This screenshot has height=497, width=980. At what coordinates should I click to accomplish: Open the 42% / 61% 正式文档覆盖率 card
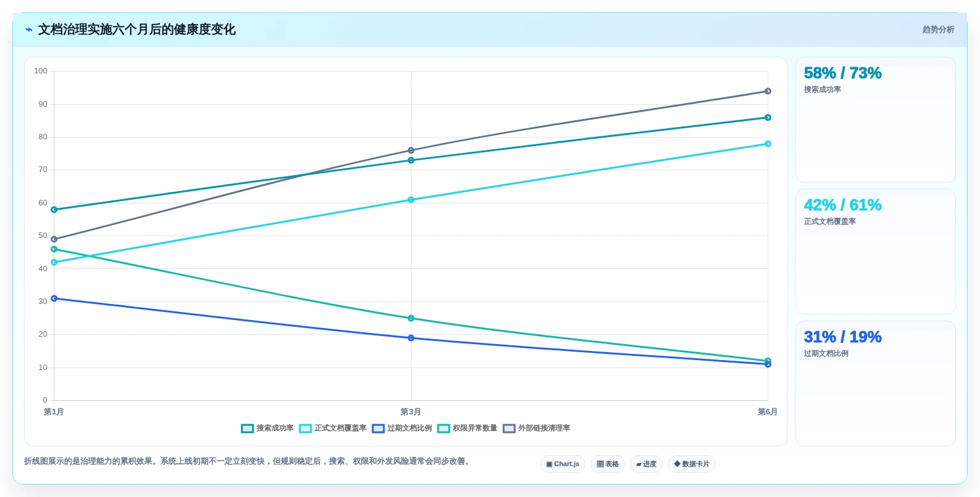pyautogui.click(x=876, y=252)
